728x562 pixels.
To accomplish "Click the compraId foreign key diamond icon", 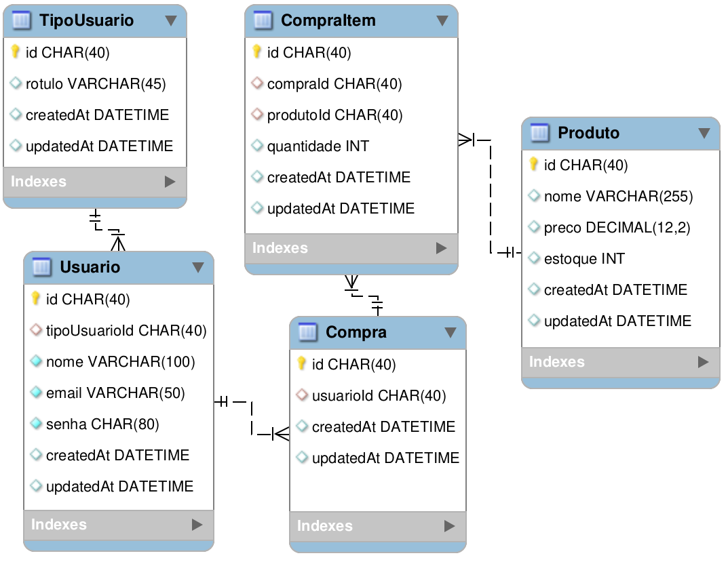I will click(256, 83).
